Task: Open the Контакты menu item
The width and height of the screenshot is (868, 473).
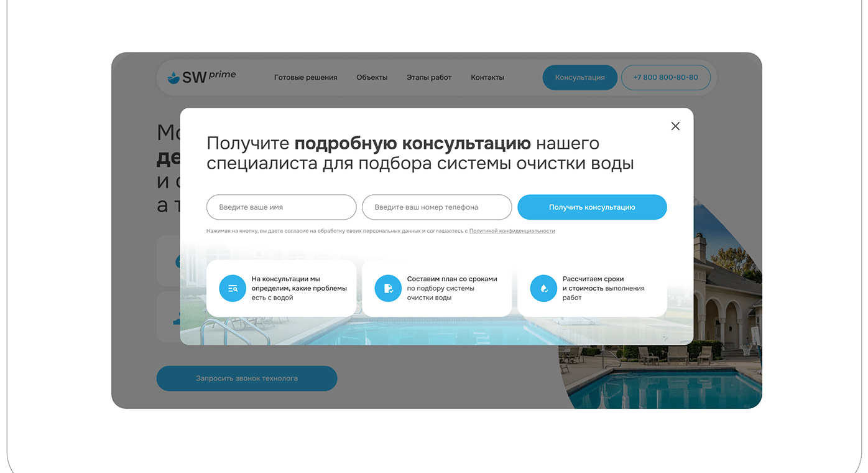Action: point(487,77)
